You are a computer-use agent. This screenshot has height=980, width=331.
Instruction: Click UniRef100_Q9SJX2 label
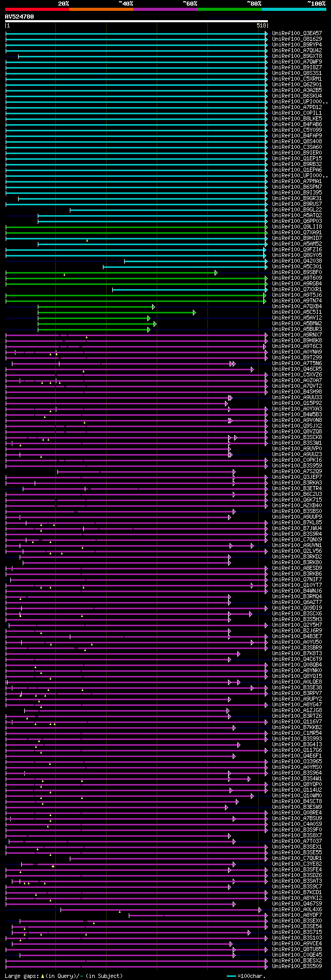297,426
